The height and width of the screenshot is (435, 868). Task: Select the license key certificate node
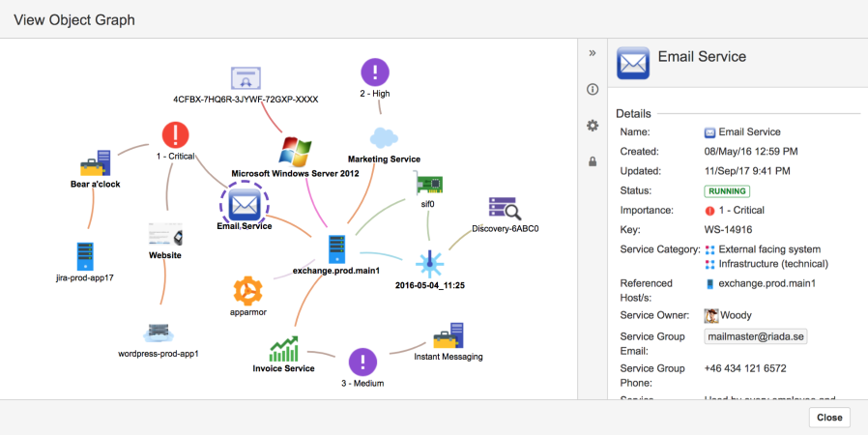point(246,78)
